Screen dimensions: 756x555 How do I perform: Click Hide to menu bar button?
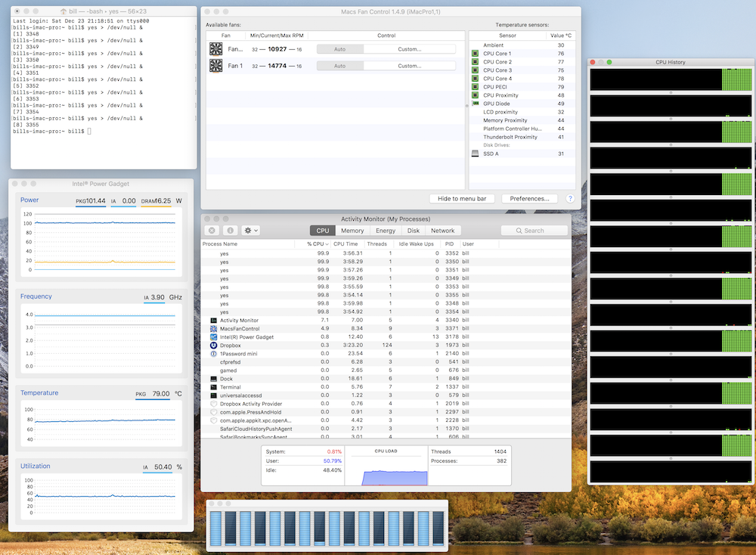click(x=462, y=199)
